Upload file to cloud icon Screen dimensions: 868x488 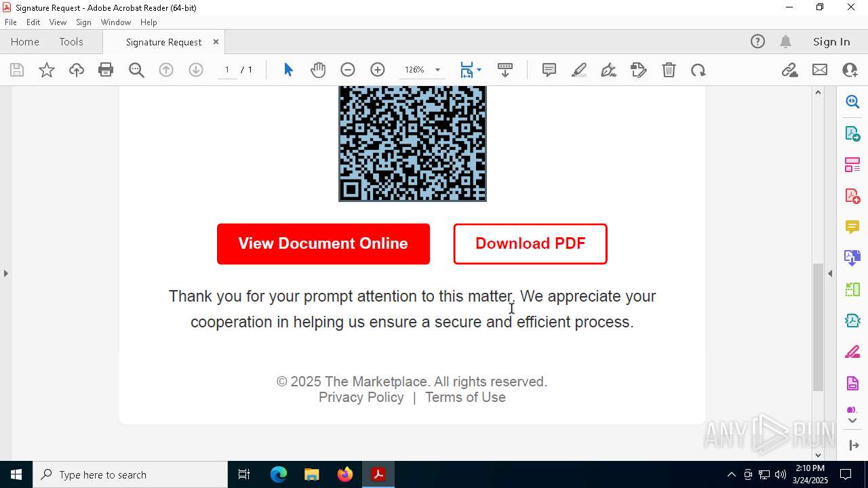(x=77, y=70)
